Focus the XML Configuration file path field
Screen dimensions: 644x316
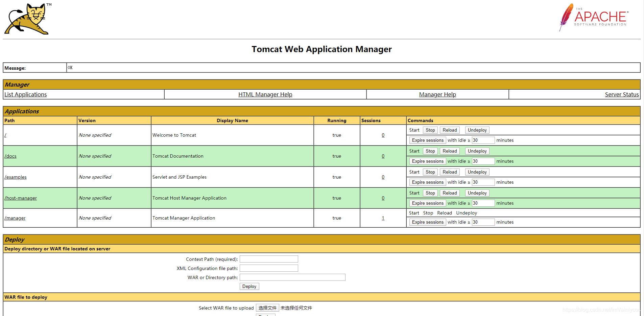coord(269,268)
